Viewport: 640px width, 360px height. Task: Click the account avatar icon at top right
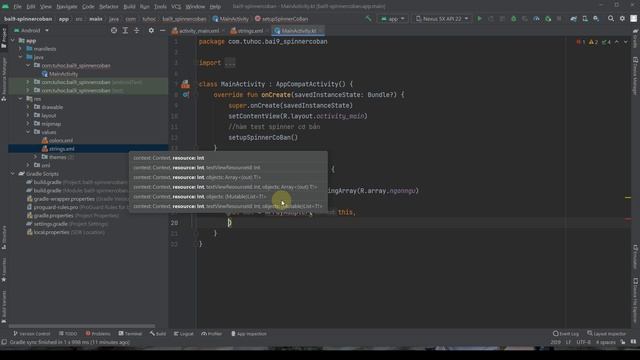[x=633, y=19]
